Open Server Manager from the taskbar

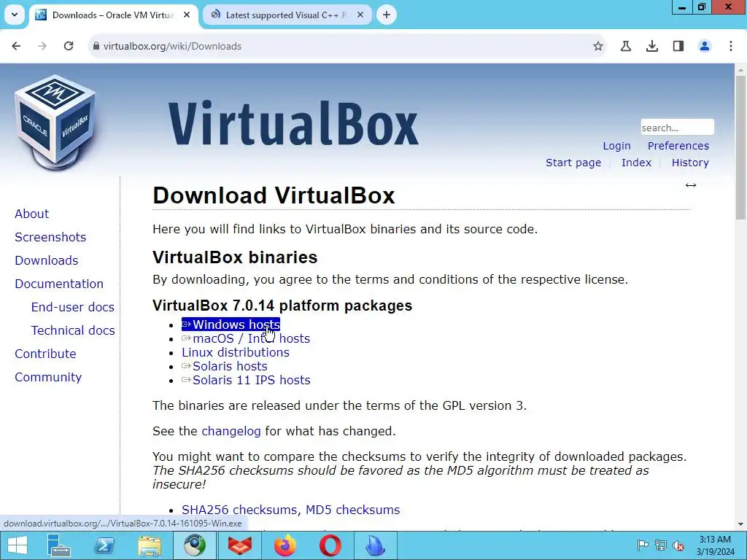pos(59,545)
